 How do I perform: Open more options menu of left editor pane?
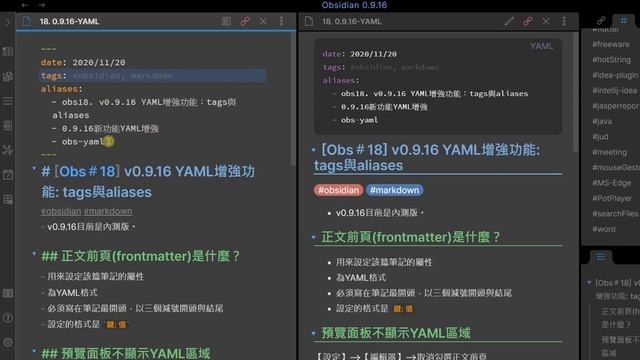click(281, 21)
